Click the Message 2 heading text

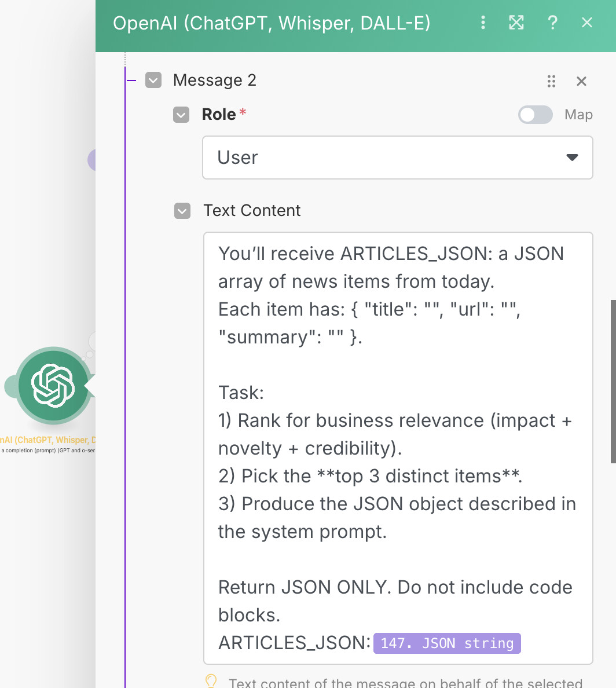click(214, 80)
